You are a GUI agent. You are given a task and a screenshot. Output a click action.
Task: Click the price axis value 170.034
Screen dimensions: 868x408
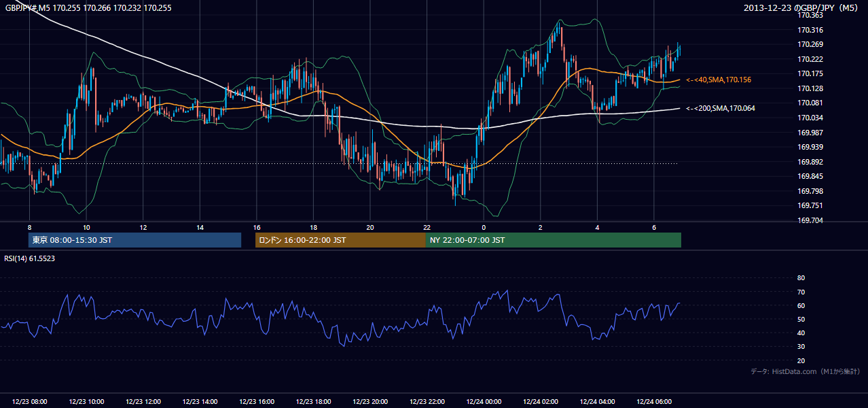tap(810, 118)
